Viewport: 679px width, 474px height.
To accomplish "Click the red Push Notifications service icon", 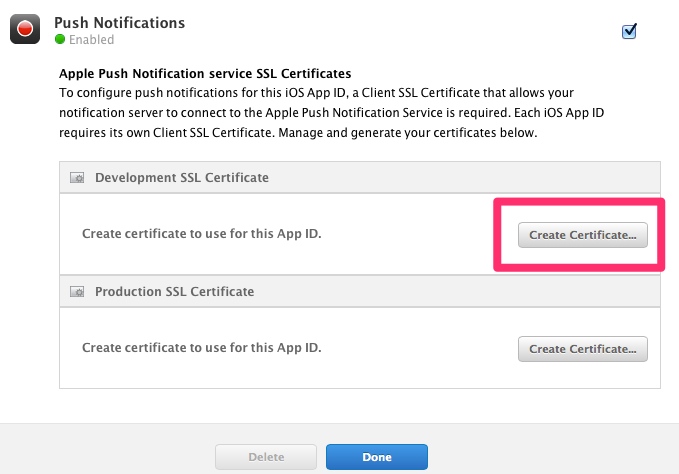I will (25, 30).
